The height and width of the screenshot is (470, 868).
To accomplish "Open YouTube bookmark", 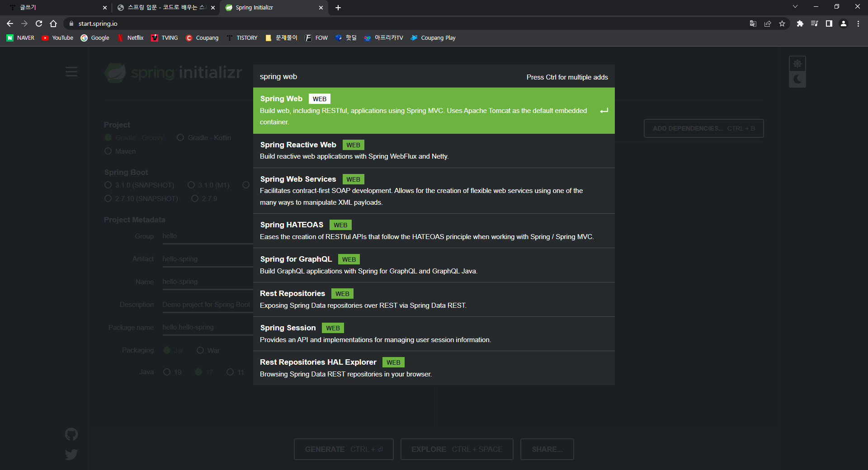I will pyautogui.click(x=57, y=38).
